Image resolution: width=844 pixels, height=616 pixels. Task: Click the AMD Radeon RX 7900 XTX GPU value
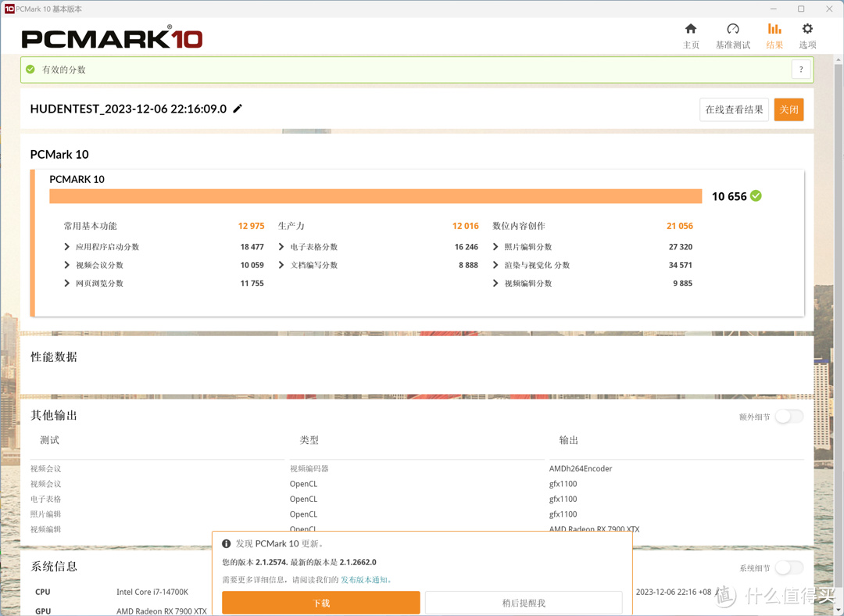click(x=162, y=611)
